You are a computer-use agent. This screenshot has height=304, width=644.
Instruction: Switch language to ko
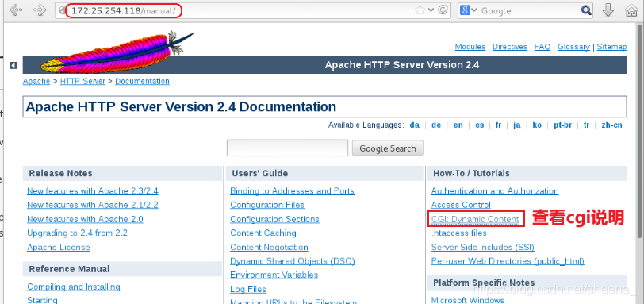pyautogui.click(x=537, y=125)
